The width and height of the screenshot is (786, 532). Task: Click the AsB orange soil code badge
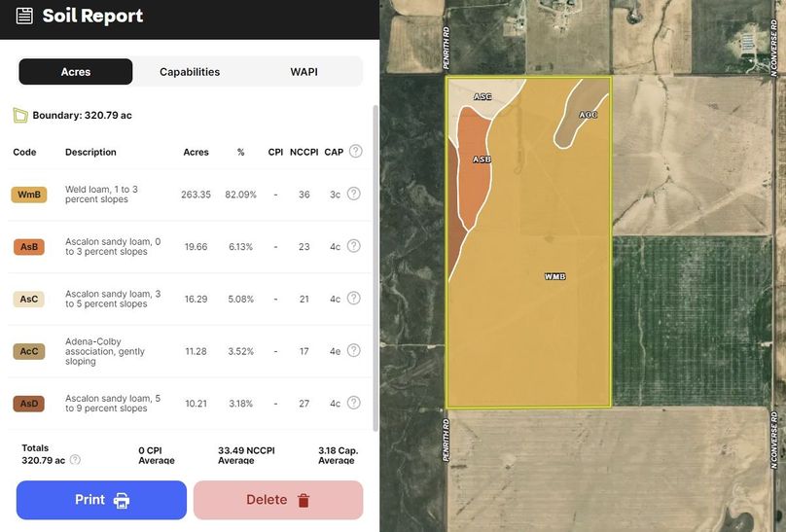29,247
